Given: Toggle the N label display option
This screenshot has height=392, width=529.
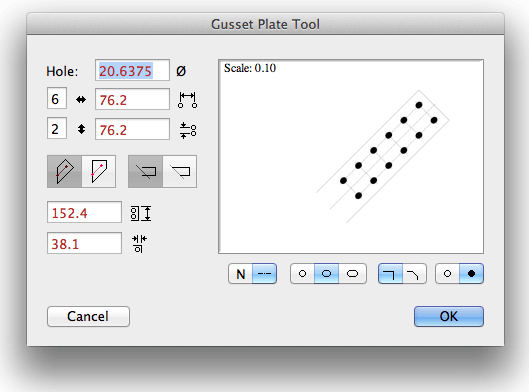Looking at the screenshot, I should (241, 274).
